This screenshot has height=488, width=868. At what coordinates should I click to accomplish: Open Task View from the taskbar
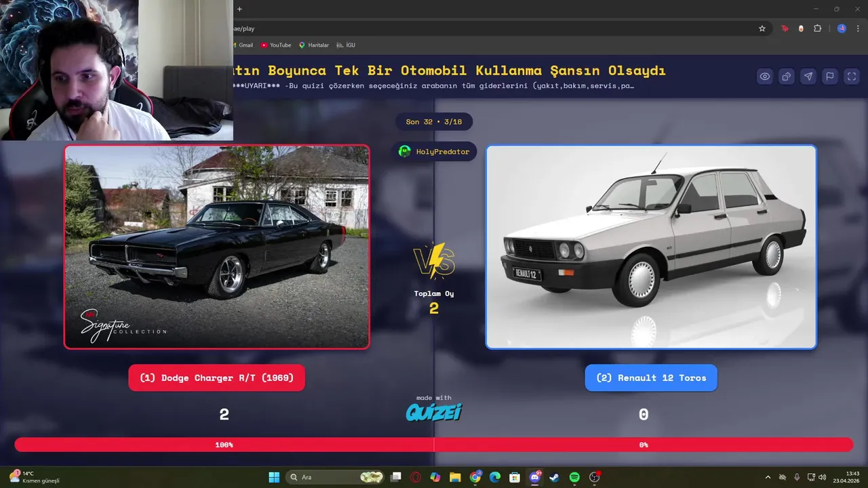(396, 477)
